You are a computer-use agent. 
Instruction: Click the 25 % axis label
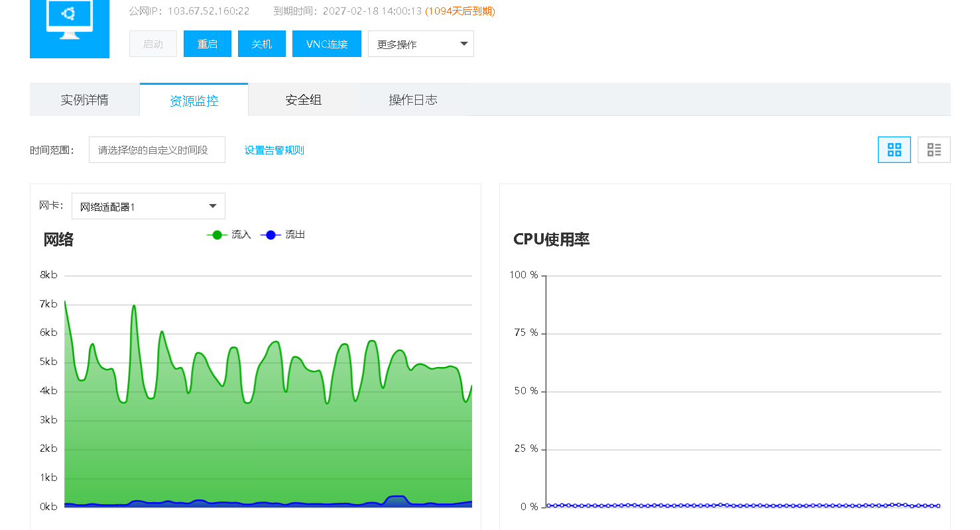click(526, 449)
